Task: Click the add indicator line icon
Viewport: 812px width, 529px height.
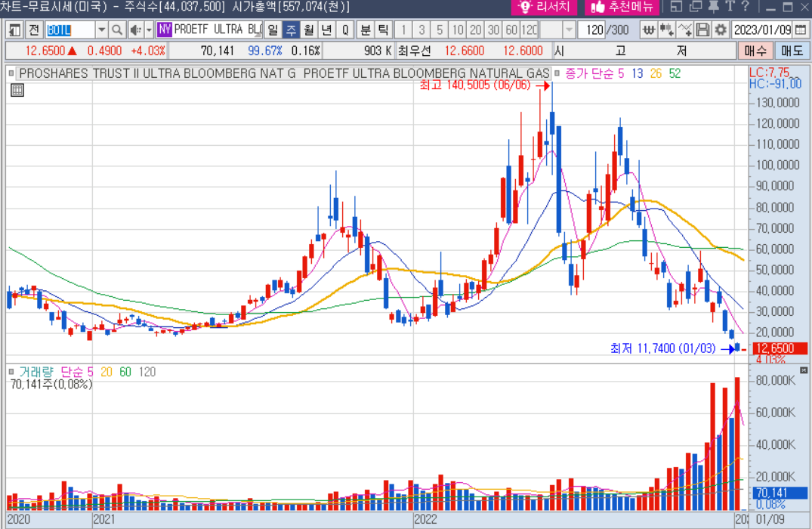Action: click(684, 30)
